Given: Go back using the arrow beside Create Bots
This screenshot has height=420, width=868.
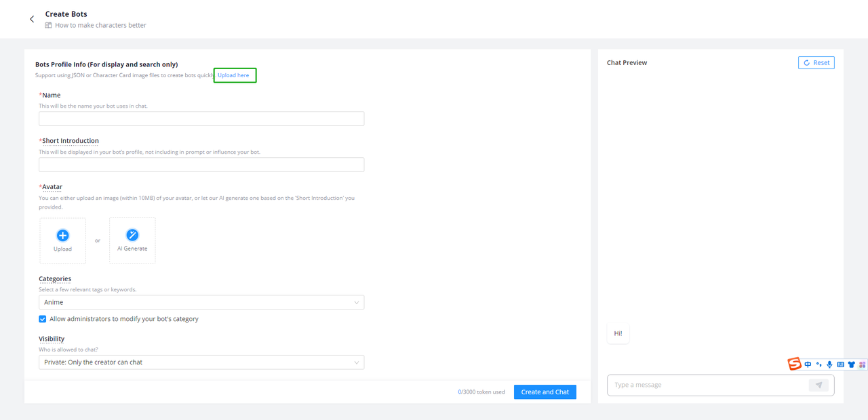Looking at the screenshot, I should pos(32,19).
